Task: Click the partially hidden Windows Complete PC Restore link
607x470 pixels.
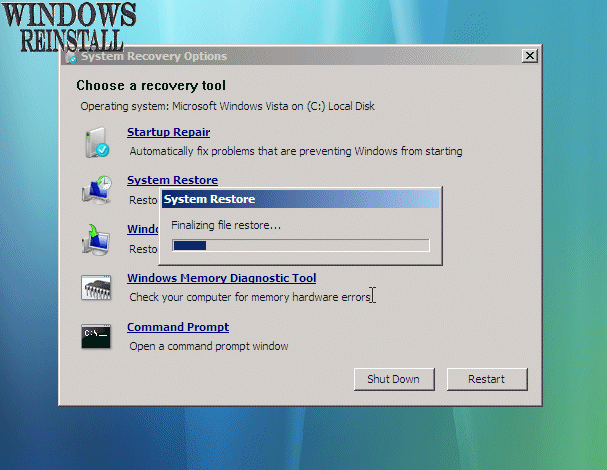Action: point(143,229)
